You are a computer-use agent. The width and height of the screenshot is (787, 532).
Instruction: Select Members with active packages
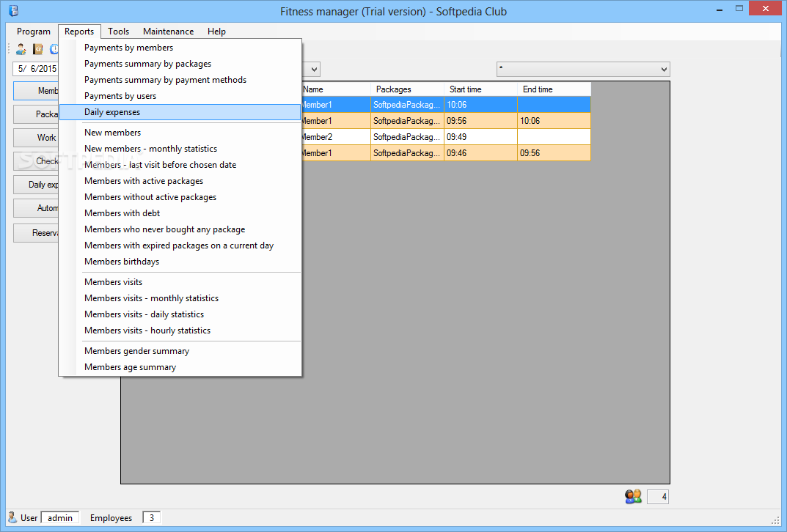180,181
